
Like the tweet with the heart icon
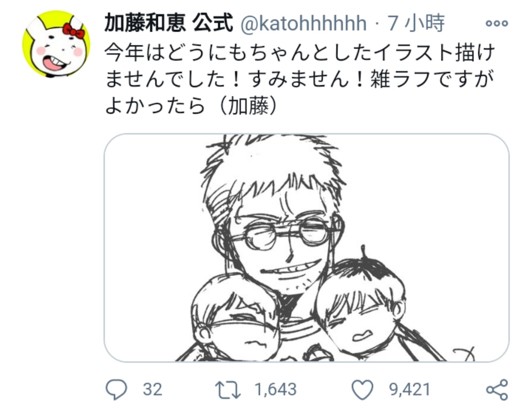pyautogui.click(x=362, y=390)
